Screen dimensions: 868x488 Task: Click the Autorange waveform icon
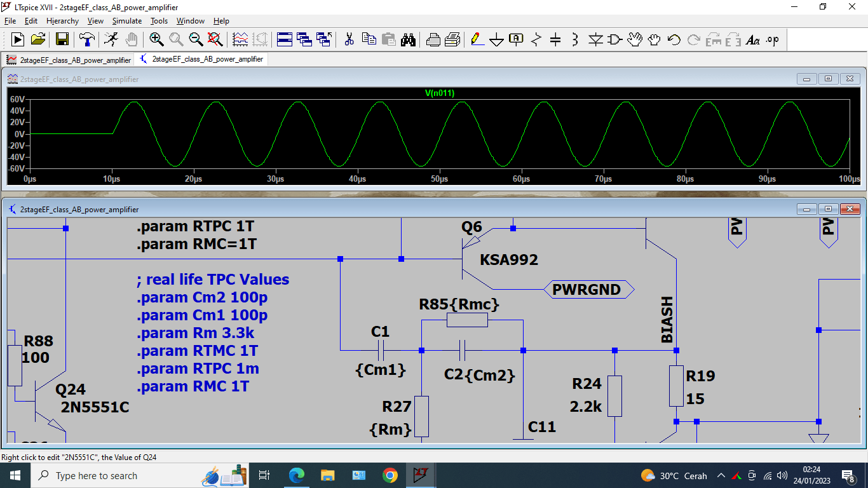(240, 39)
